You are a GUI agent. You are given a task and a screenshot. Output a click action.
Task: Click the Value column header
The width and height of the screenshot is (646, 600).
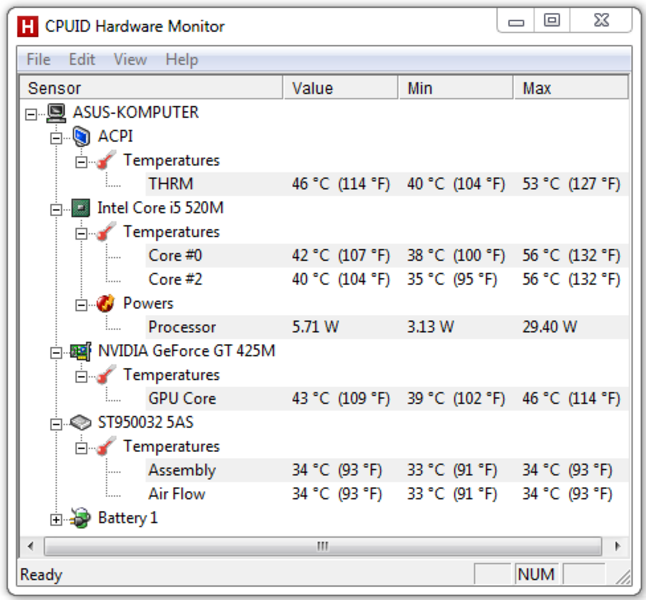[x=341, y=87]
